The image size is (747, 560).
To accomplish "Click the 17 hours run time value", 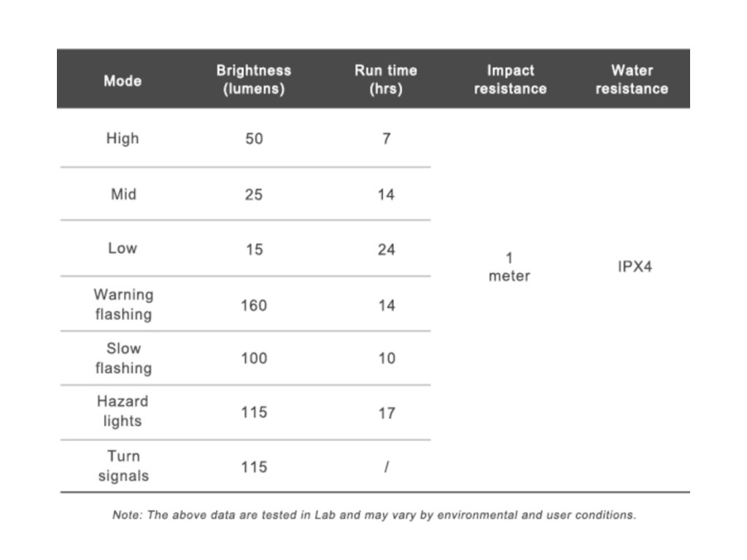I will click(x=386, y=413).
